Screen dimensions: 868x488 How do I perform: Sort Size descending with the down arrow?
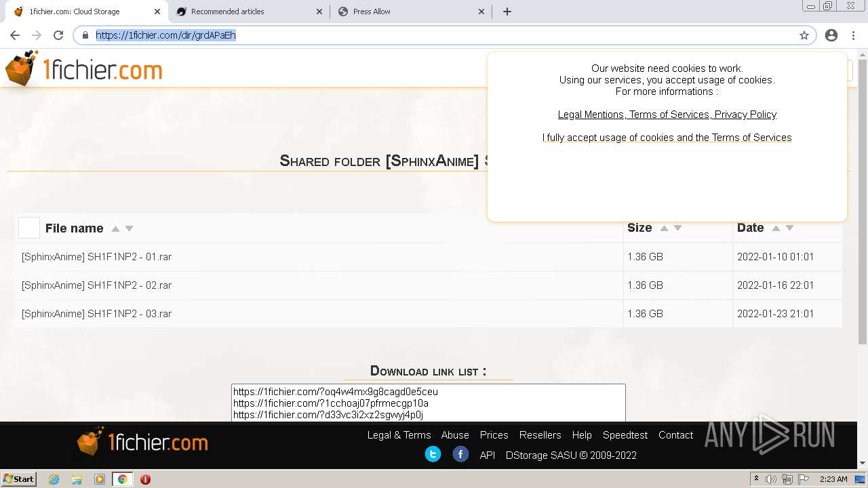point(677,228)
